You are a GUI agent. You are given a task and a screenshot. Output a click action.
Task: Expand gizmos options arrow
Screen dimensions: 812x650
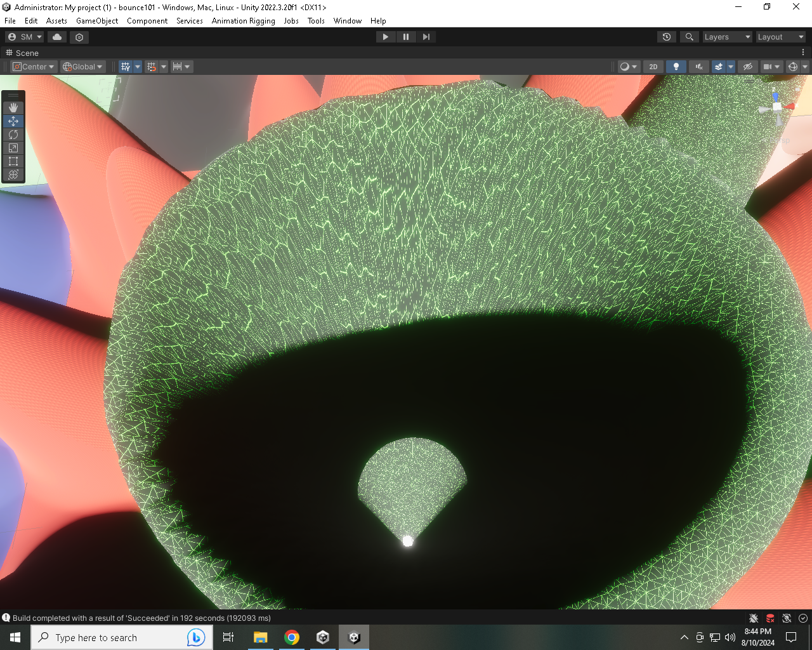805,67
